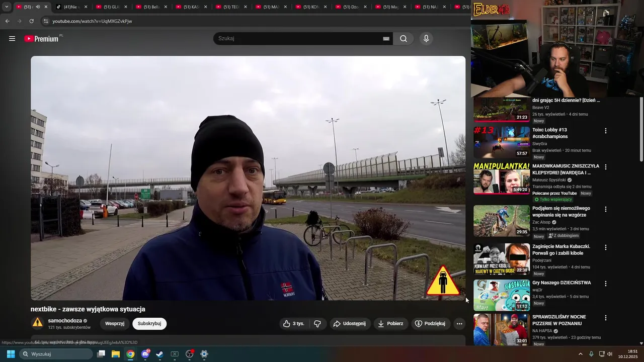Click the Wesprzyj button
This screenshot has height=362, width=644.
[x=115, y=324]
